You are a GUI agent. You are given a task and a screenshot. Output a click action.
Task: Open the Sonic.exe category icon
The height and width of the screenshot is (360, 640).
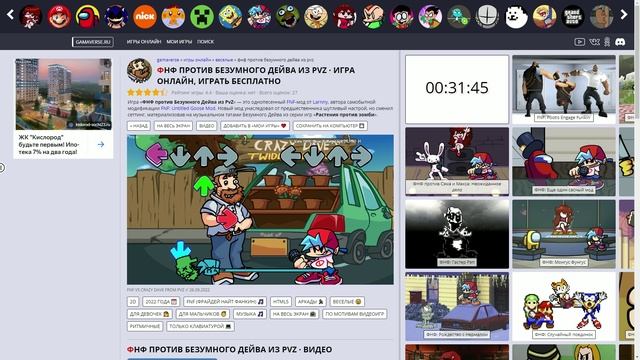[116, 17]
